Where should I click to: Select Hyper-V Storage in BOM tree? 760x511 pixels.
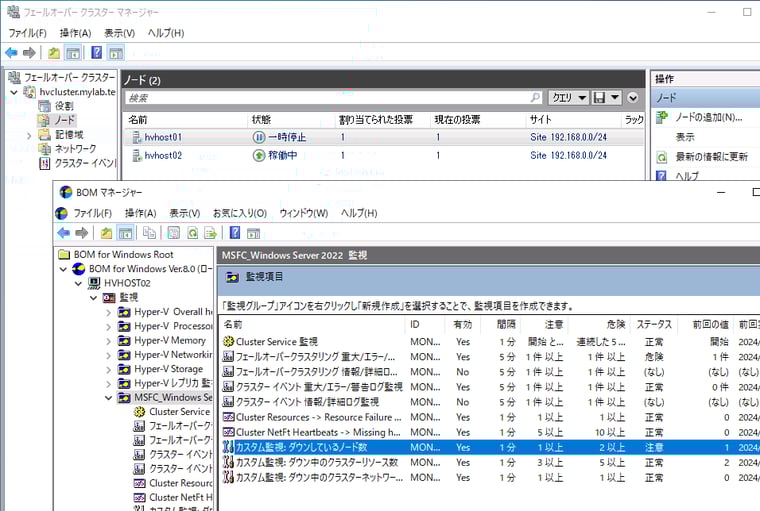coord(169,369)
